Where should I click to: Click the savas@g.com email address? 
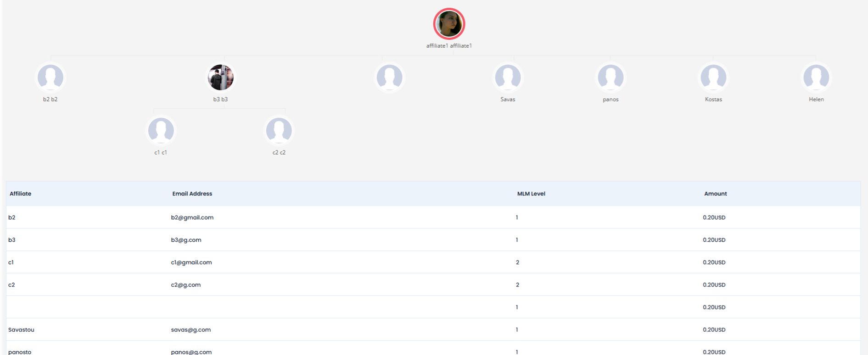point(191,330)
